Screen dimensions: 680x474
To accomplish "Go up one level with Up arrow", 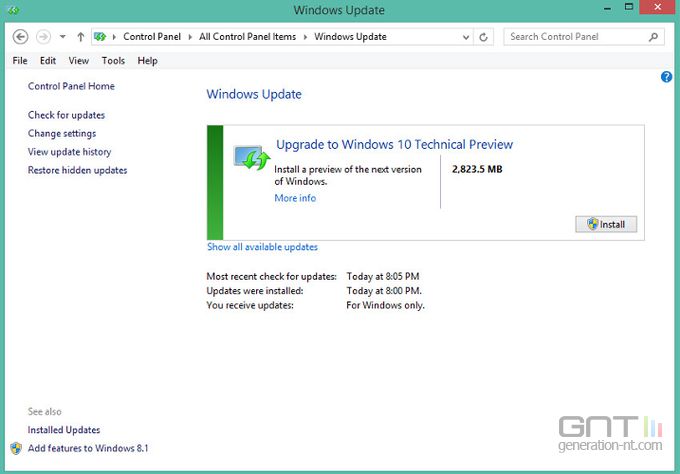I will point(81,37).
